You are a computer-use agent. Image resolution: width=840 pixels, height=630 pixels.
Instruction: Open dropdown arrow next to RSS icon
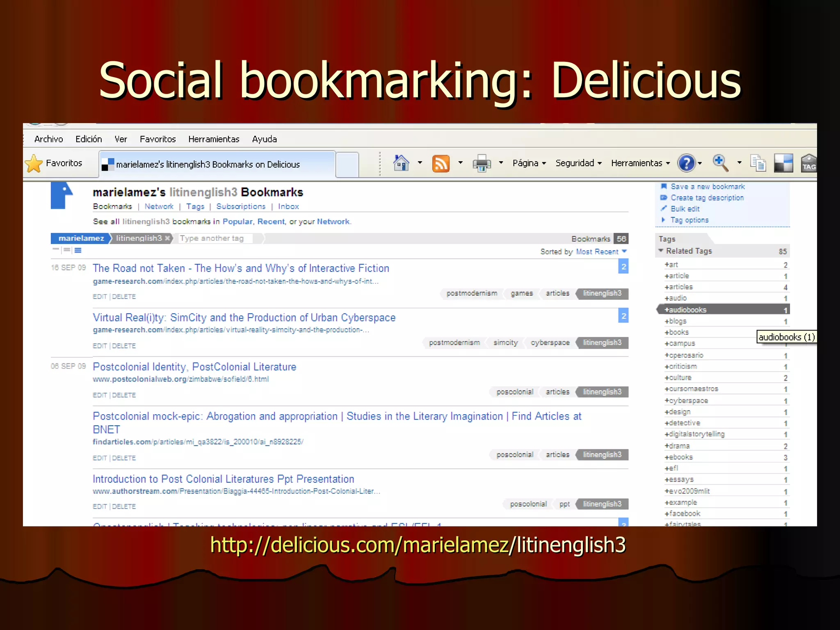pos(460,163)
